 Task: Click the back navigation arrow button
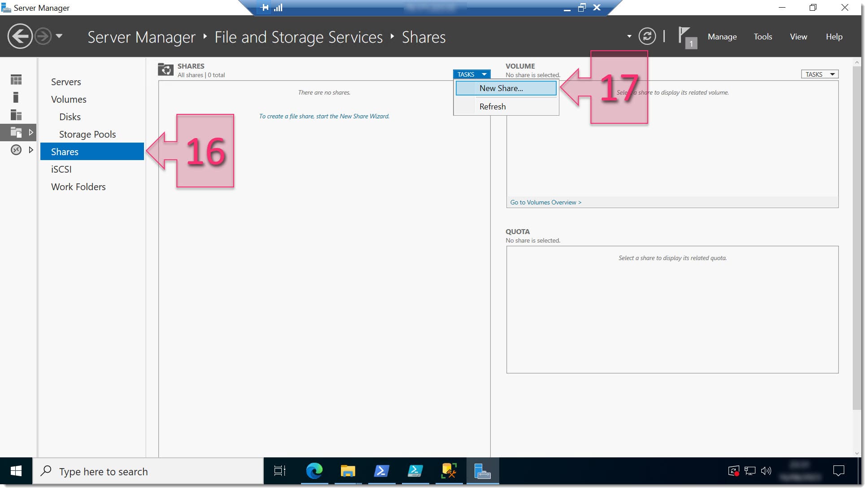19,36
